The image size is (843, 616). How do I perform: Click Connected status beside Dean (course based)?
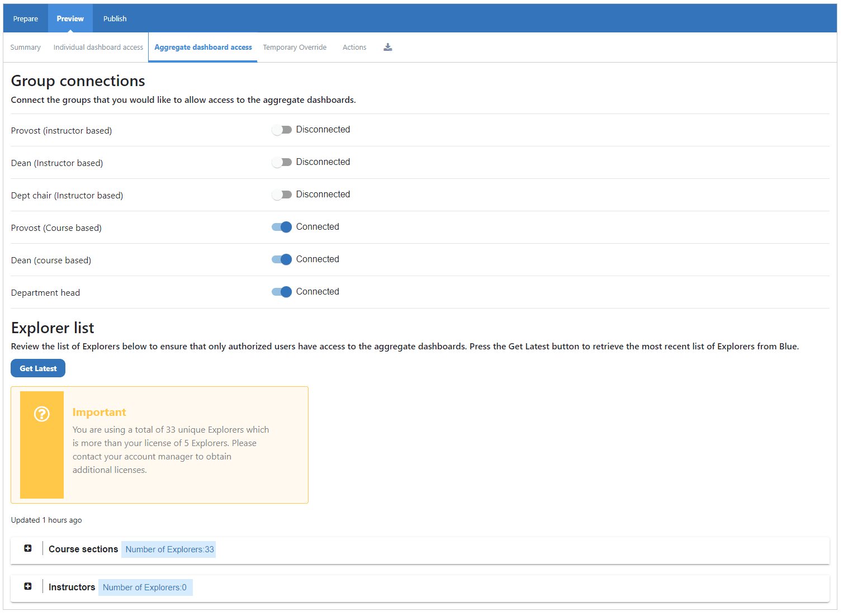click(318, 259)
